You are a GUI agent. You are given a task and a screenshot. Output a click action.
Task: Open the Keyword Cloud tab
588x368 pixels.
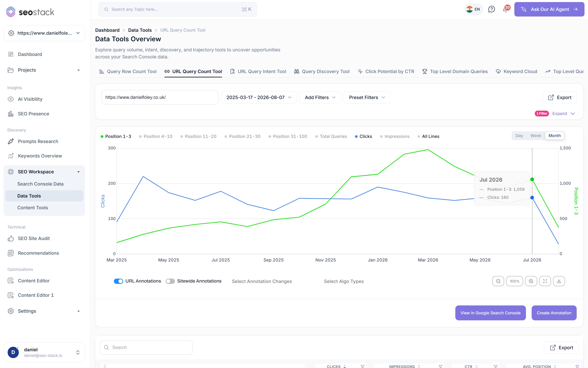[516, 71]
